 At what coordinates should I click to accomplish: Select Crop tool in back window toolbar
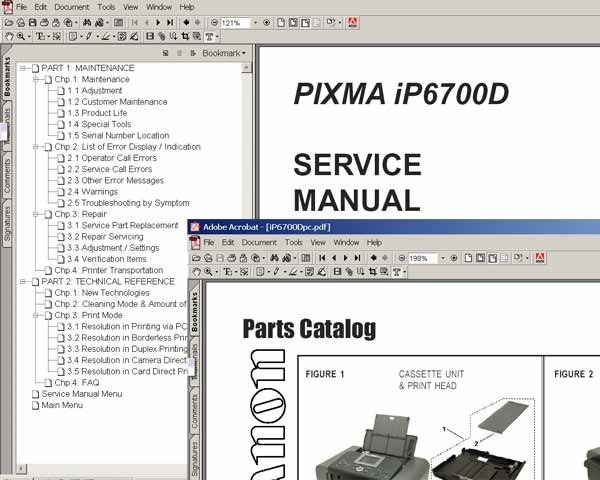point(185,37)
